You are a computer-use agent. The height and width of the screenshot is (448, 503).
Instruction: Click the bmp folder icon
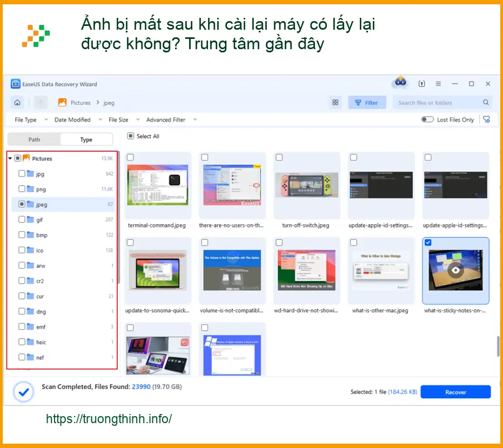coord(30,235)
